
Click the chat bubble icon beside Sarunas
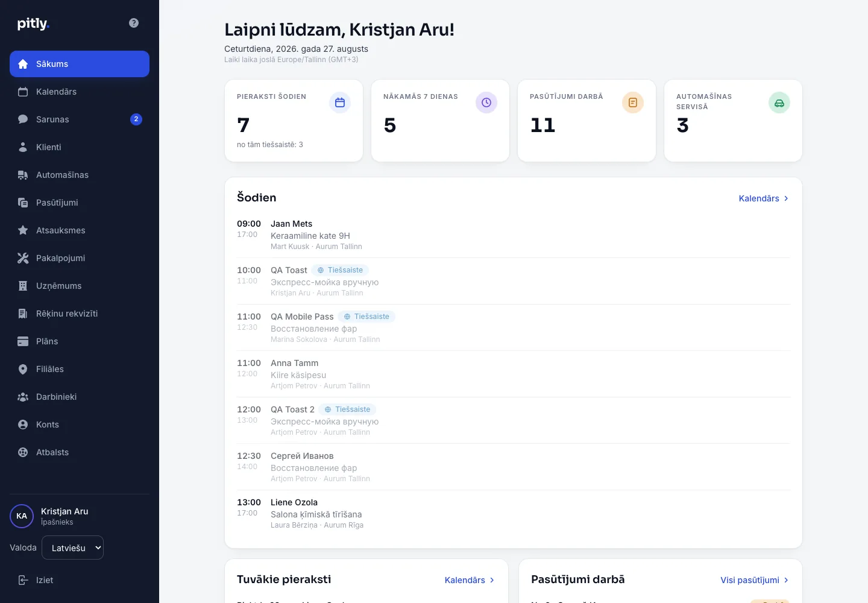(x=23, y=119)
